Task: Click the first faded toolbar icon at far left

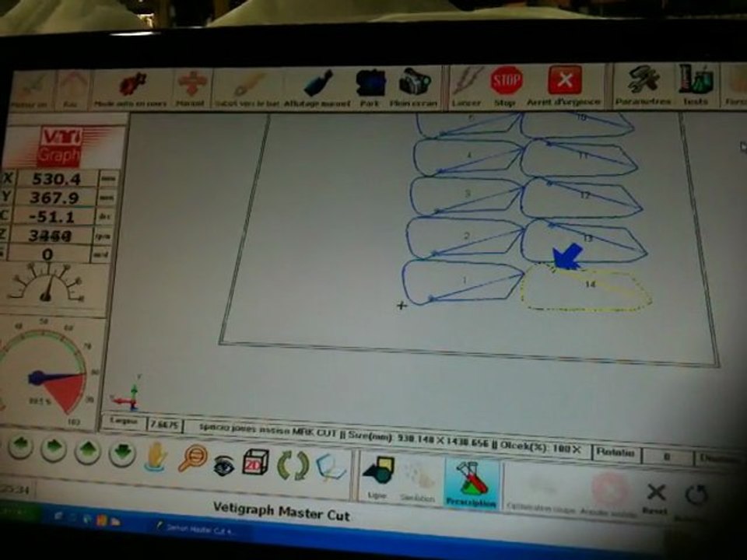Action: pos(30,88)
